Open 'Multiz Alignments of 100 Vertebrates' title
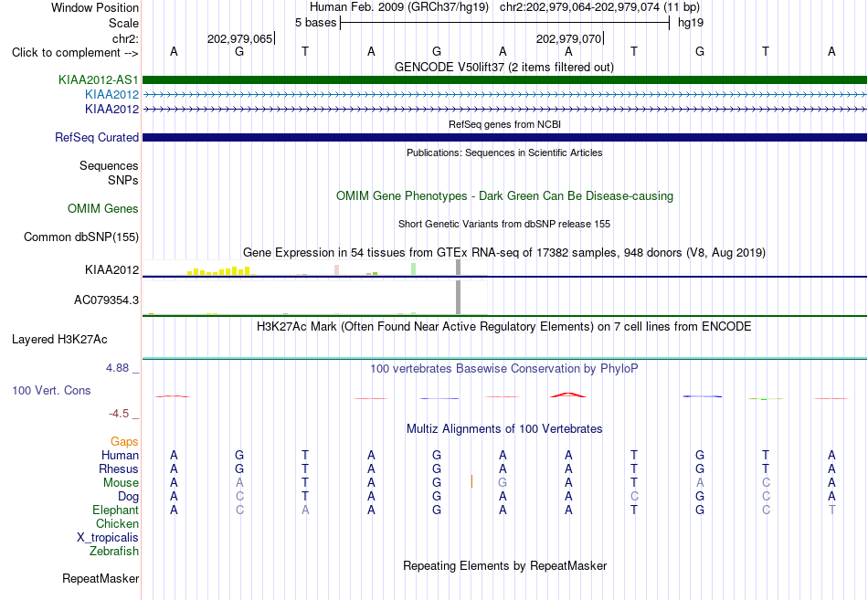 504,429
